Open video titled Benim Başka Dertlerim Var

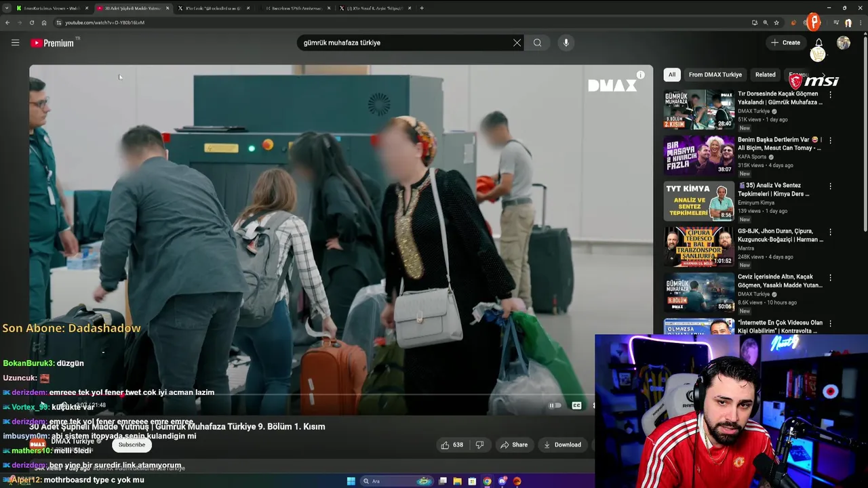pyautogui.click(x=780, y=144)
